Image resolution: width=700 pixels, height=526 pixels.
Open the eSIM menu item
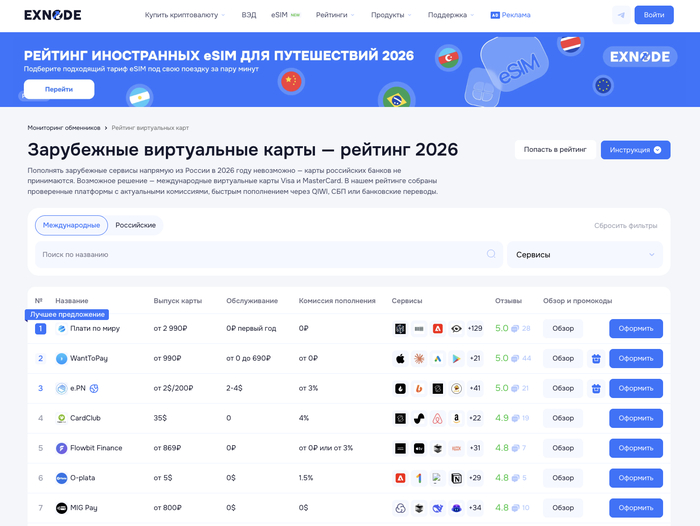coord(285,15)
